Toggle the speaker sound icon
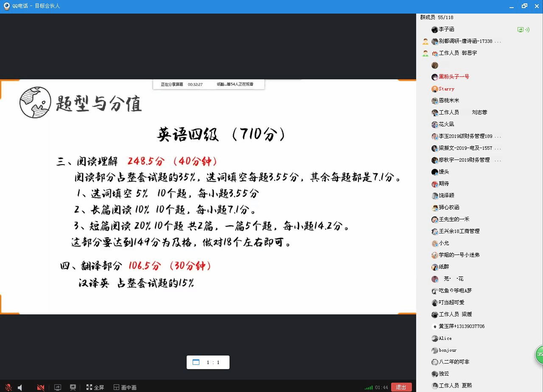The height and width of the screenshot is (392, 543). pyautogui.click(x=20, y=387)
